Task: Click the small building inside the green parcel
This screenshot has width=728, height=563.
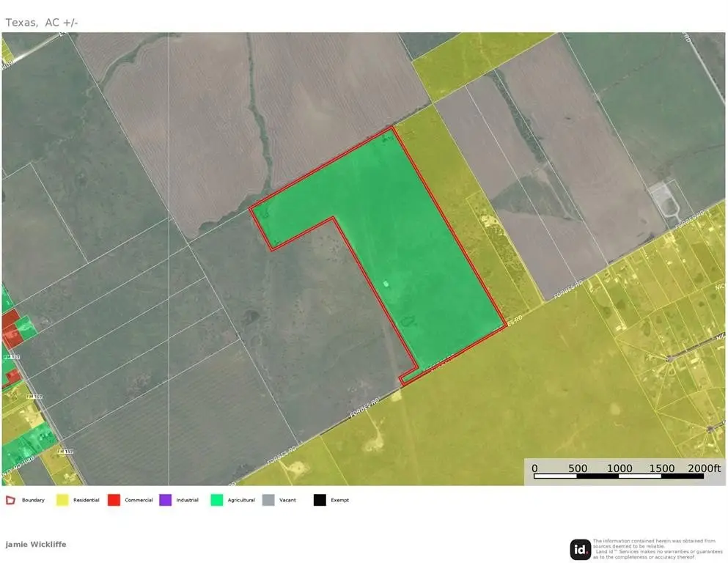Action: click(387, 283)
